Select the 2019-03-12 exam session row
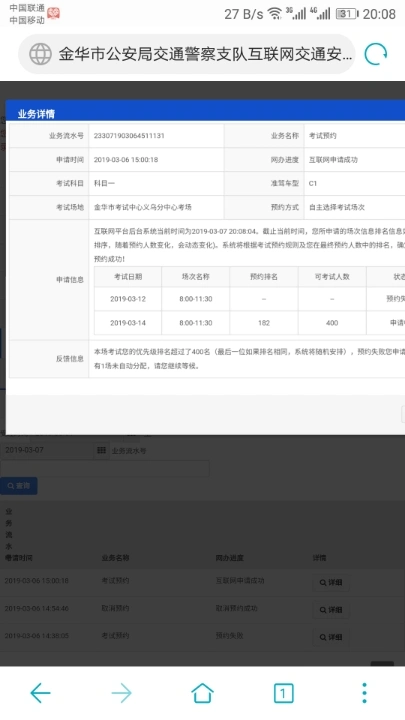The image size is (405, 720). click(x=249, y=299)
